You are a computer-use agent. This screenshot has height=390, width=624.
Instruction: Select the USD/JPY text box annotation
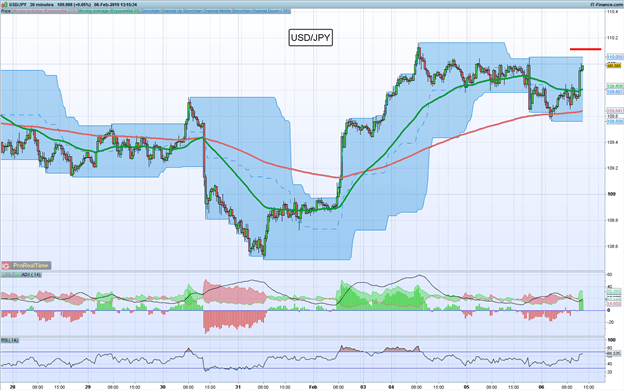[310, 38]
